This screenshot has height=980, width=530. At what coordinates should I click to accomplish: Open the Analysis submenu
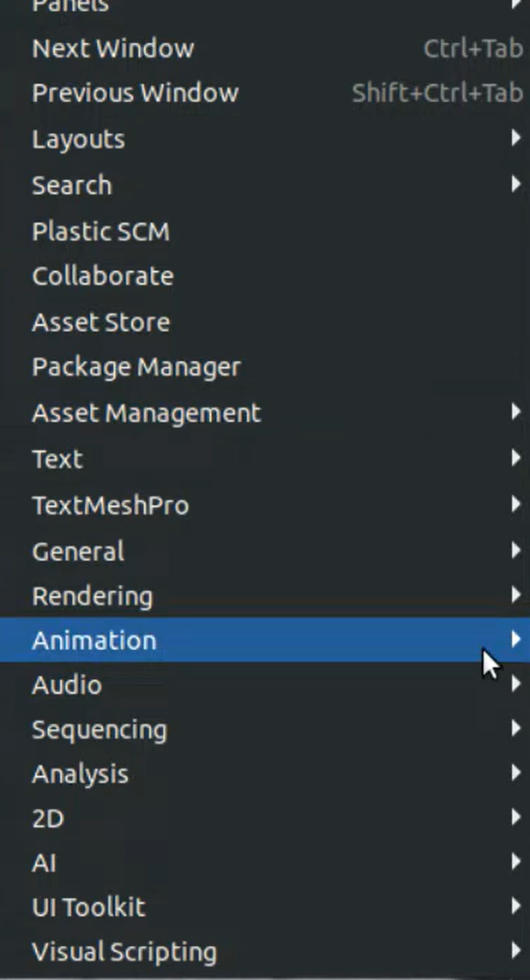pyautogui.click(x=80, y=773)
